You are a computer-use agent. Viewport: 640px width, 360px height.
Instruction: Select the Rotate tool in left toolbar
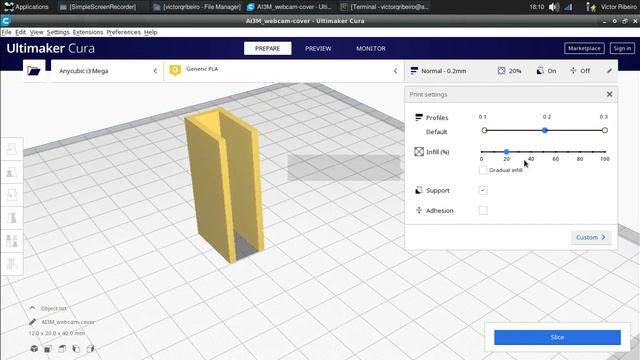(x=12, y=195)
